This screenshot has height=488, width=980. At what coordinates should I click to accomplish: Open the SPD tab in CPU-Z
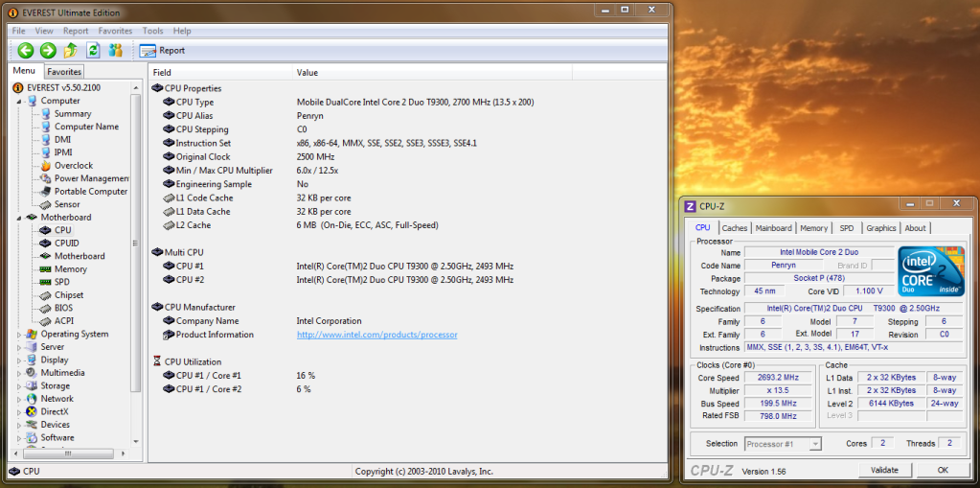(x=846, y=228)
